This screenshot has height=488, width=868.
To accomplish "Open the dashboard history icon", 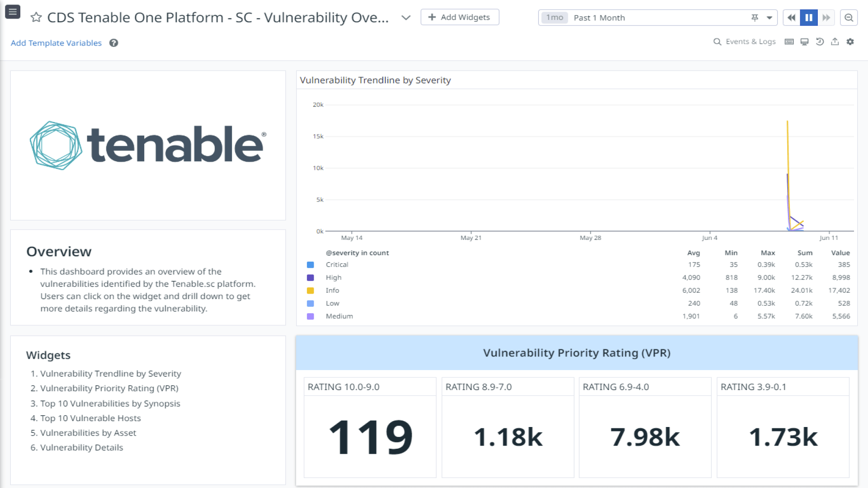I will [x=820, y=42].
